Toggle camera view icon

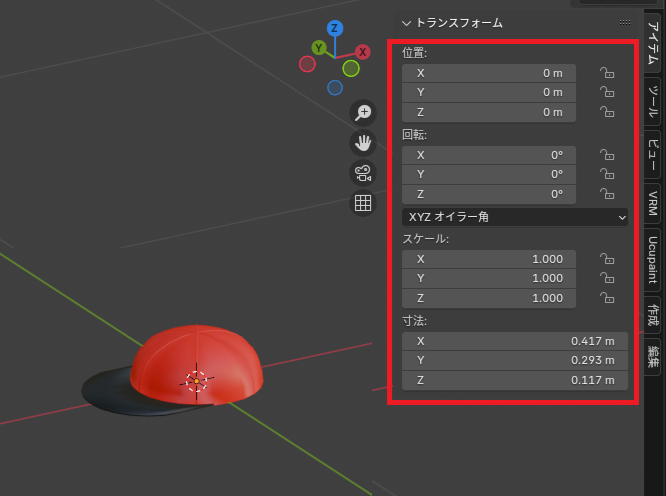click(x=363, y=173)
